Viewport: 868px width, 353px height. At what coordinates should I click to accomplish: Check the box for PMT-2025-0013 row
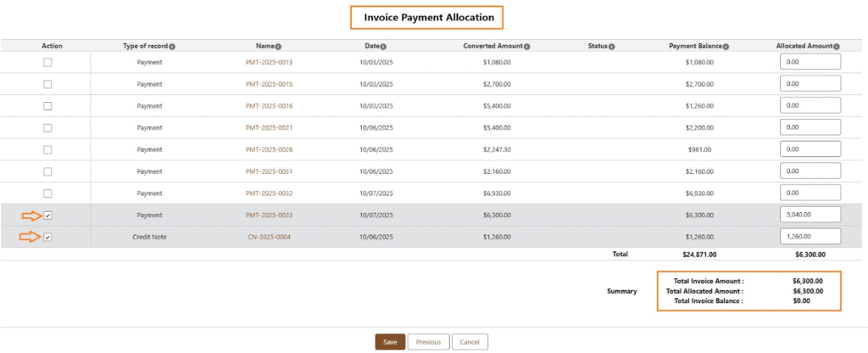coord(47,62)
